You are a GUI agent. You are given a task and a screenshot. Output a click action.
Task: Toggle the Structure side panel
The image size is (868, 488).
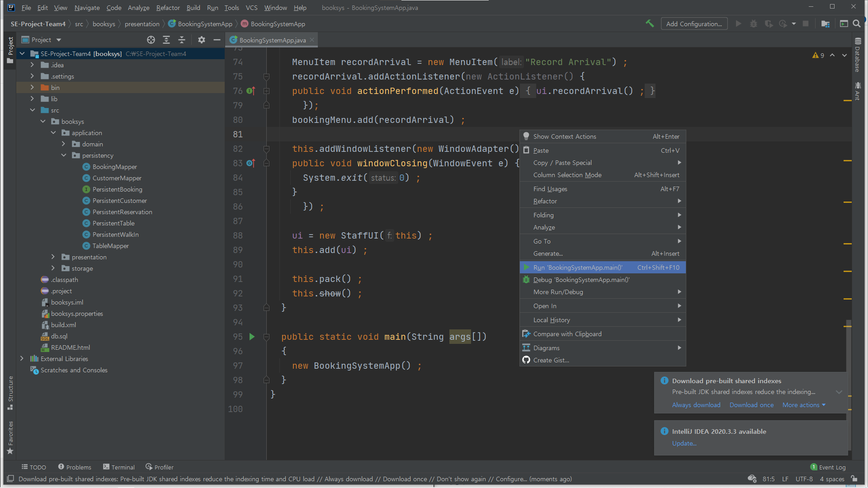[x=10, y=392]
